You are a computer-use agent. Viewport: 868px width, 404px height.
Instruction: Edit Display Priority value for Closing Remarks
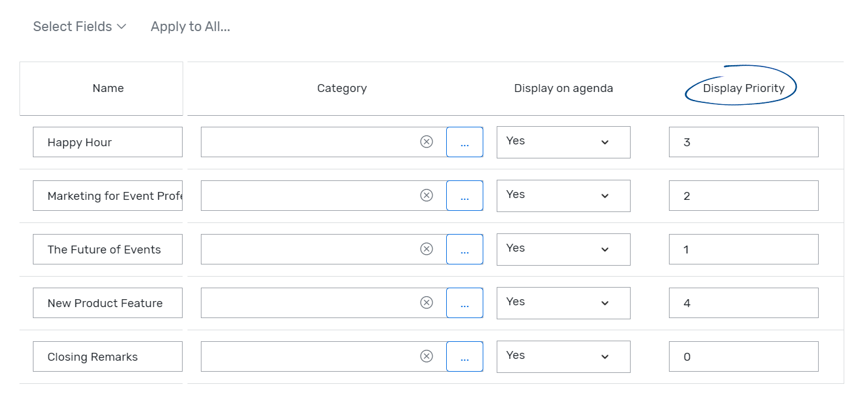click(743, 356)
